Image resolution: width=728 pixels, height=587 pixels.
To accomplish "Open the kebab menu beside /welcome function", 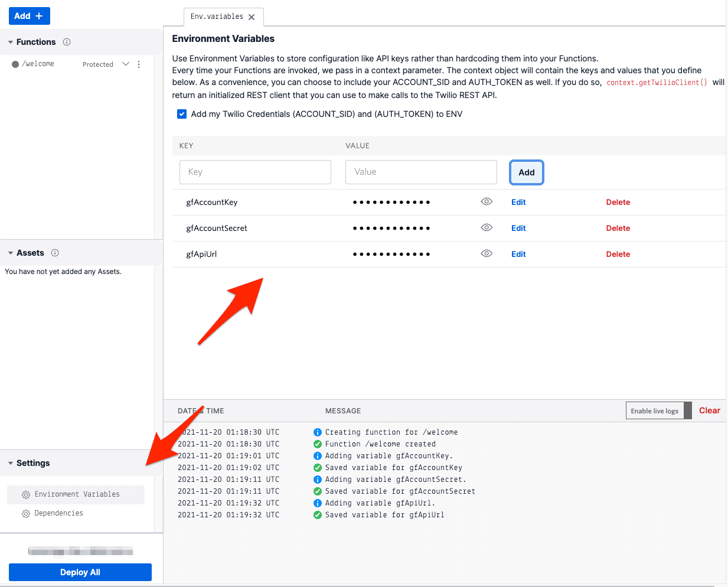I will point(138,64).
